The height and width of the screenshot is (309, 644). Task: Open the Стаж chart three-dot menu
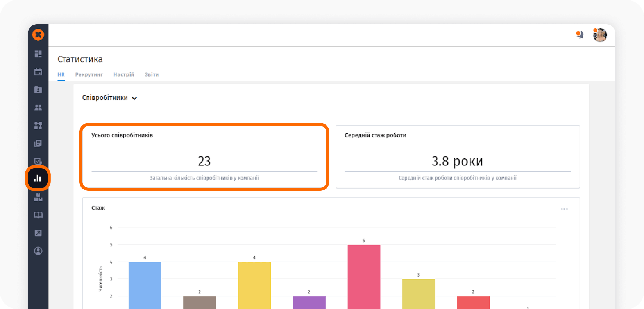tap(564, 209)
